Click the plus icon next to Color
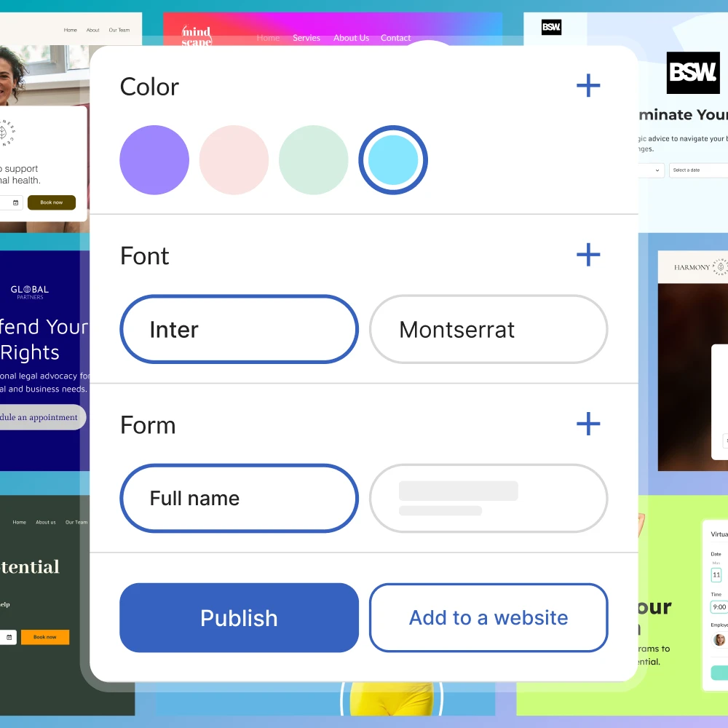728x728 pixels. point(588,85)
